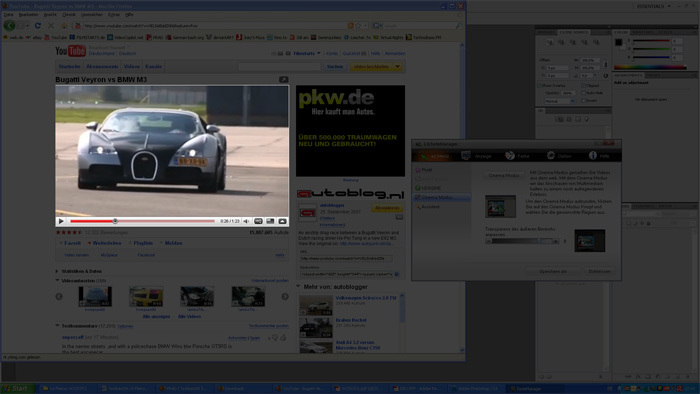Click the YouTube logo

click(x=71, y=51)
